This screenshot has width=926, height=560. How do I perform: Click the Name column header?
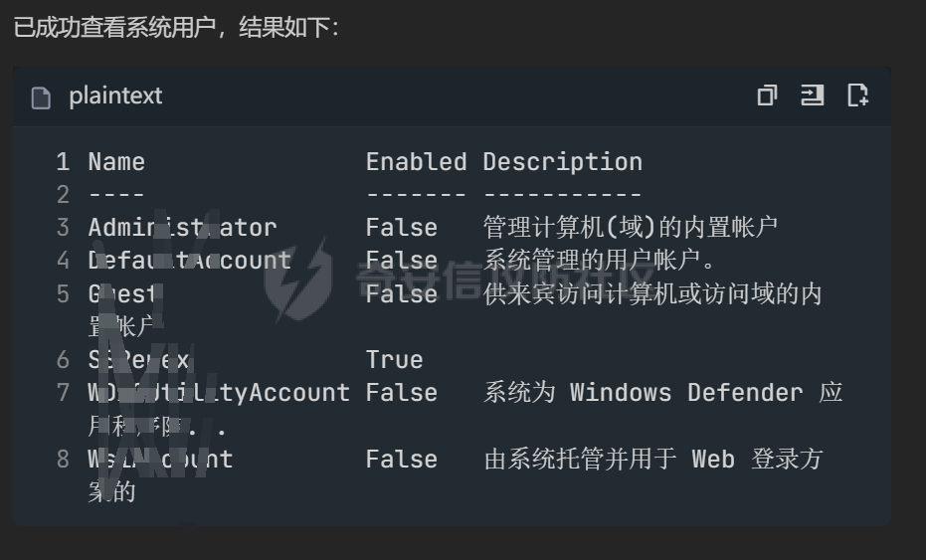point(116,162)
